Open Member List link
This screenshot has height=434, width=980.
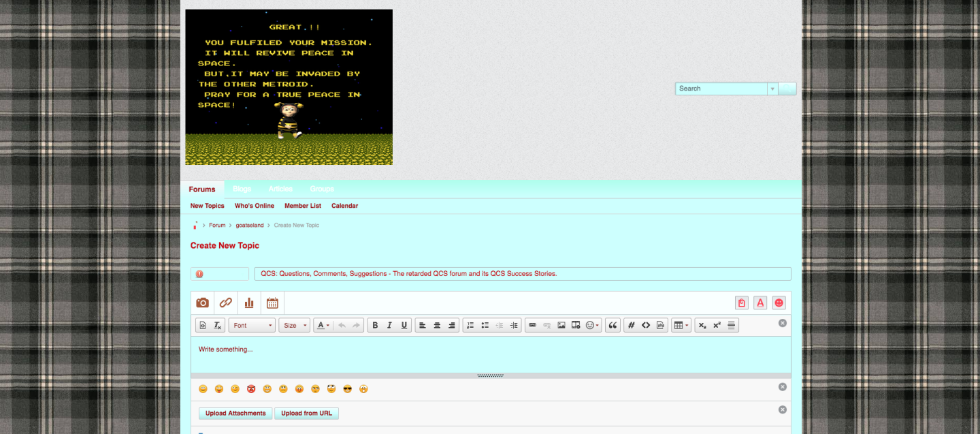coord(303,206)
